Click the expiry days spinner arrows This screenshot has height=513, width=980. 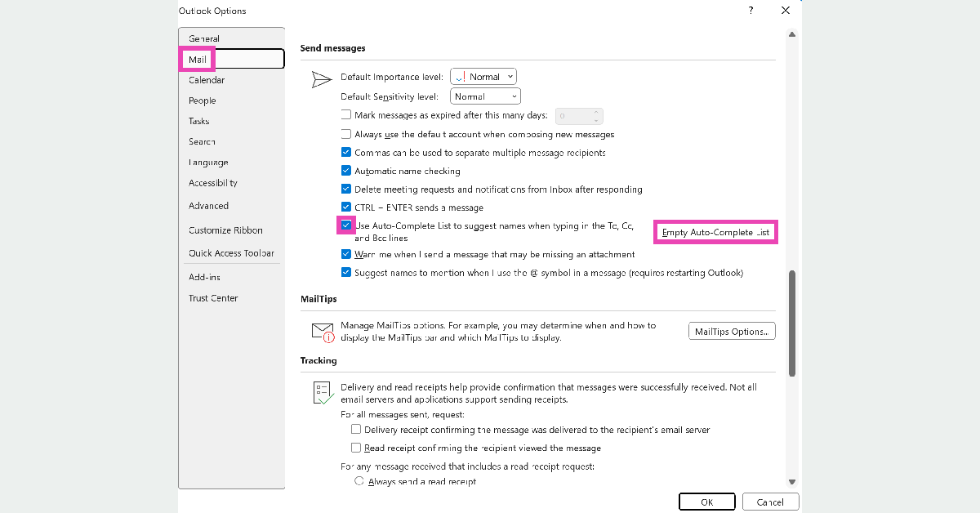597,116
